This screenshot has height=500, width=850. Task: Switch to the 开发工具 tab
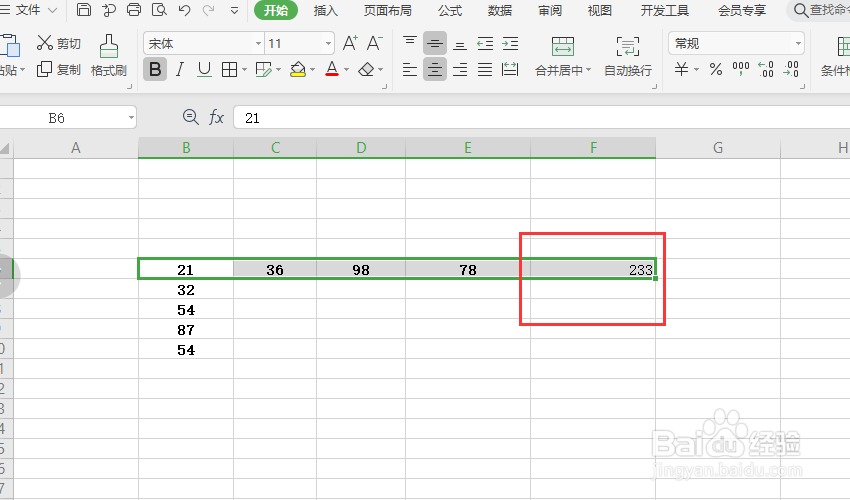click(665, 10)
